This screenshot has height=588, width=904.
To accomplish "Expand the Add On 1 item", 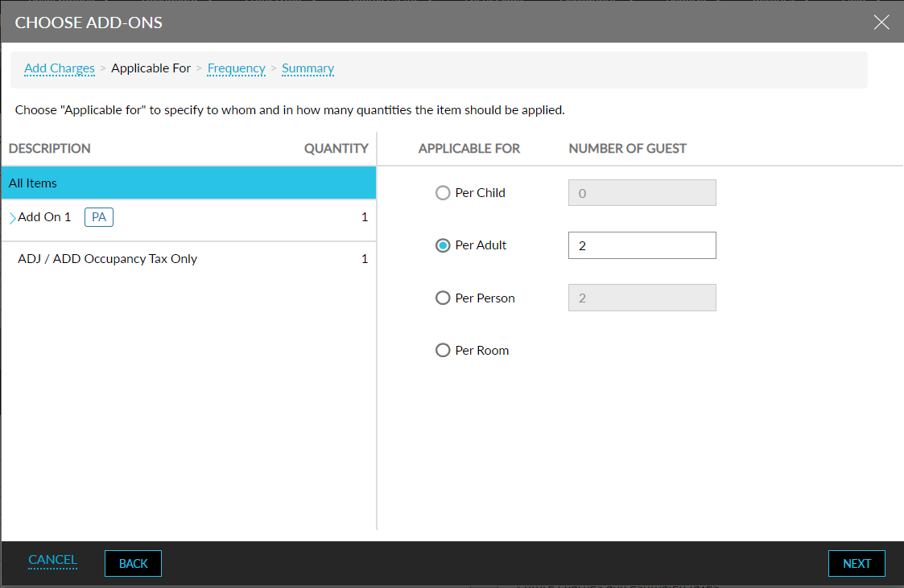I will (x=11, y=216).
